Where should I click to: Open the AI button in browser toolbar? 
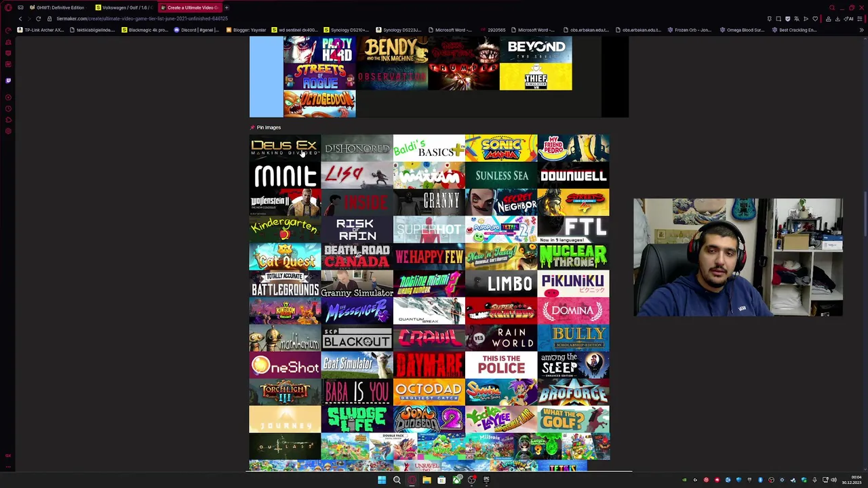tap(850, 19)
